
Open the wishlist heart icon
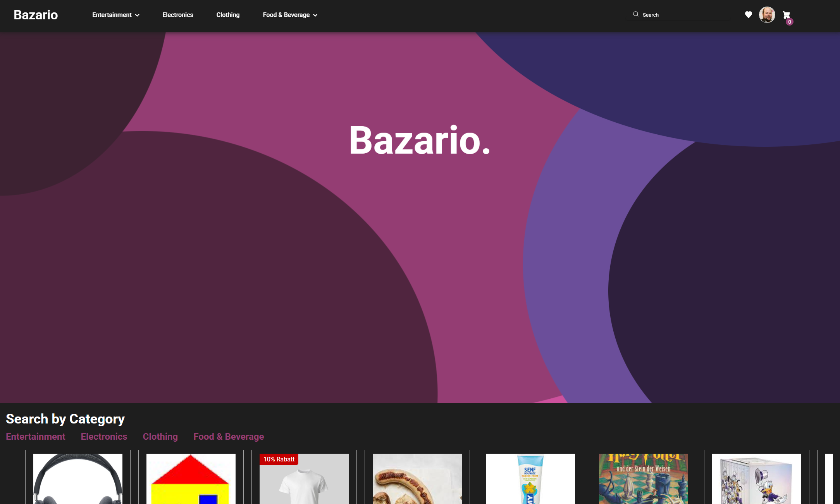coord(749,15)
